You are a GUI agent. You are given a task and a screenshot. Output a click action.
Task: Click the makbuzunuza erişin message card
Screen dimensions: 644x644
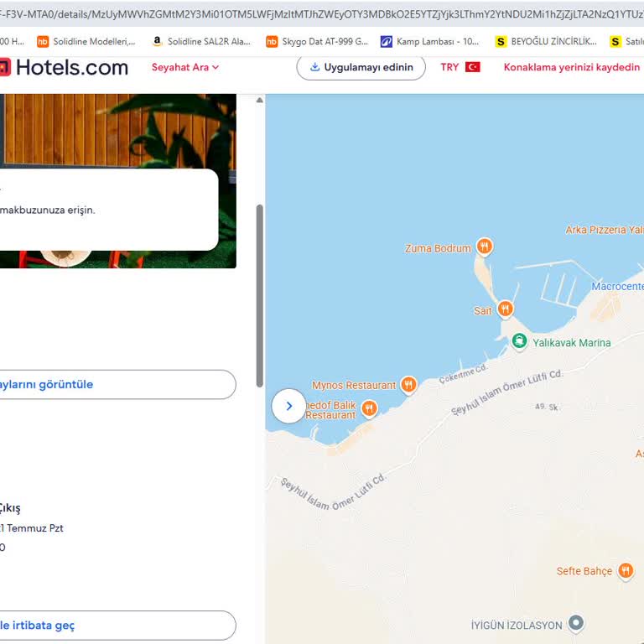109,210
